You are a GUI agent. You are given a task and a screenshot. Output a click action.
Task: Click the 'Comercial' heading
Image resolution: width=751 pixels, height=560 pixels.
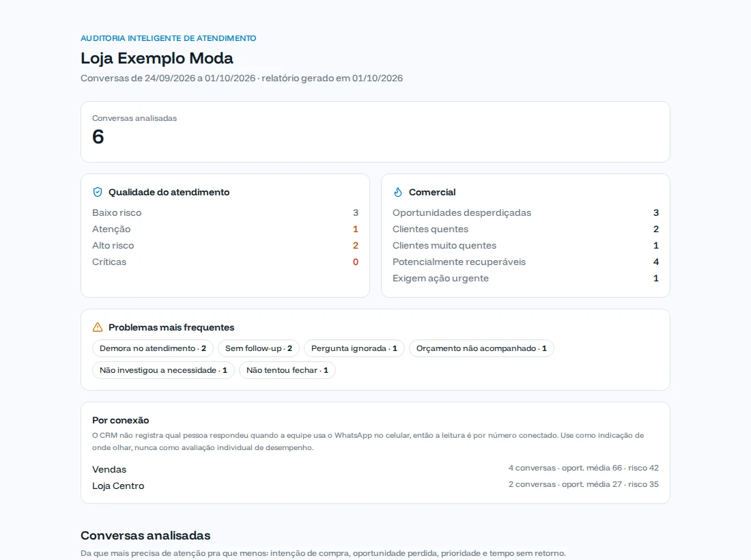432,192
